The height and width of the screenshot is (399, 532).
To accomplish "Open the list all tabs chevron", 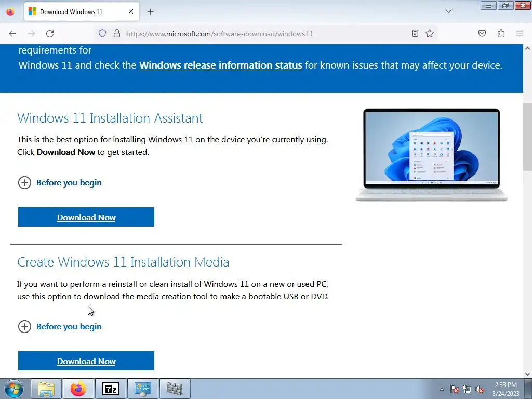I will click(x=448, y=11).
